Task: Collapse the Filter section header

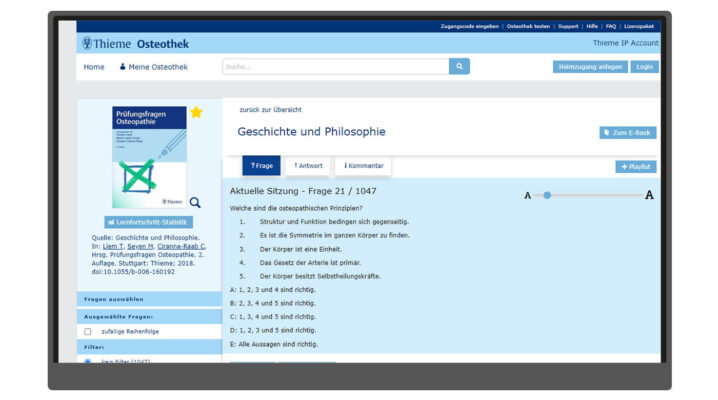Action: tap(149, 347)
